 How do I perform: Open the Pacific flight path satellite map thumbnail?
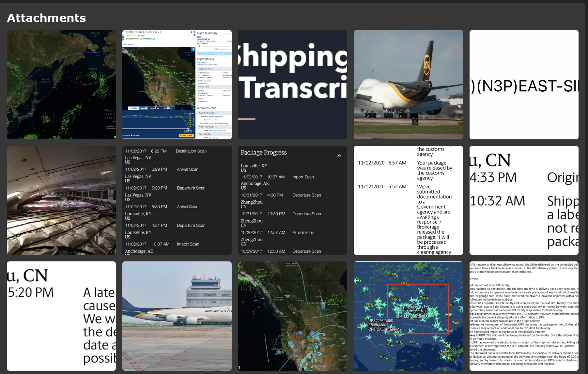(x=61, y=85)
